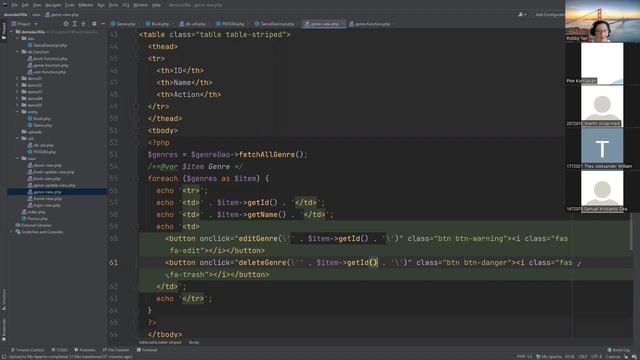Open Project panel gear settings
640x360 pixels.
(x=94, y=24)
